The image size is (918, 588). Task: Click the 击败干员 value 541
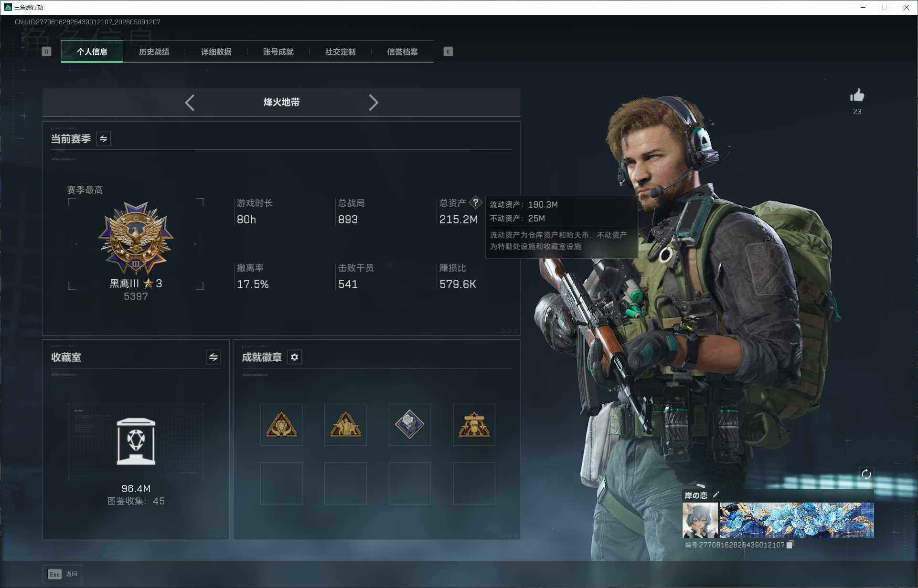pyautogui.click(x=348, y=284)
